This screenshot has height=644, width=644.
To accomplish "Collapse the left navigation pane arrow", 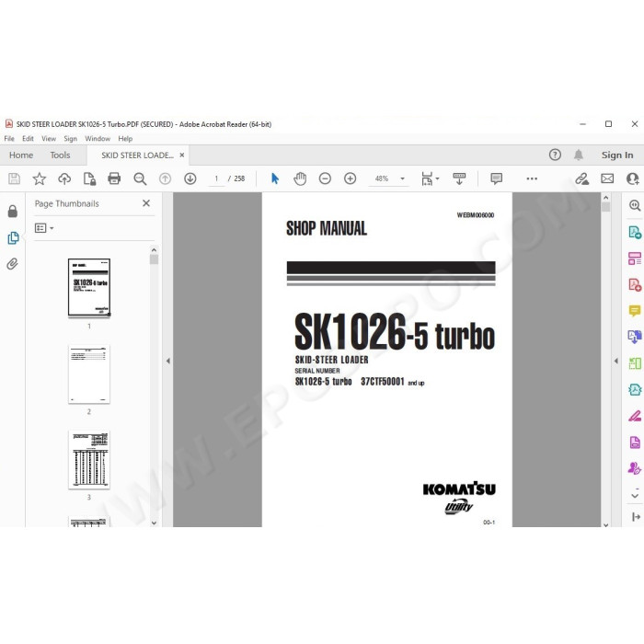I will (x=168, y=361).
